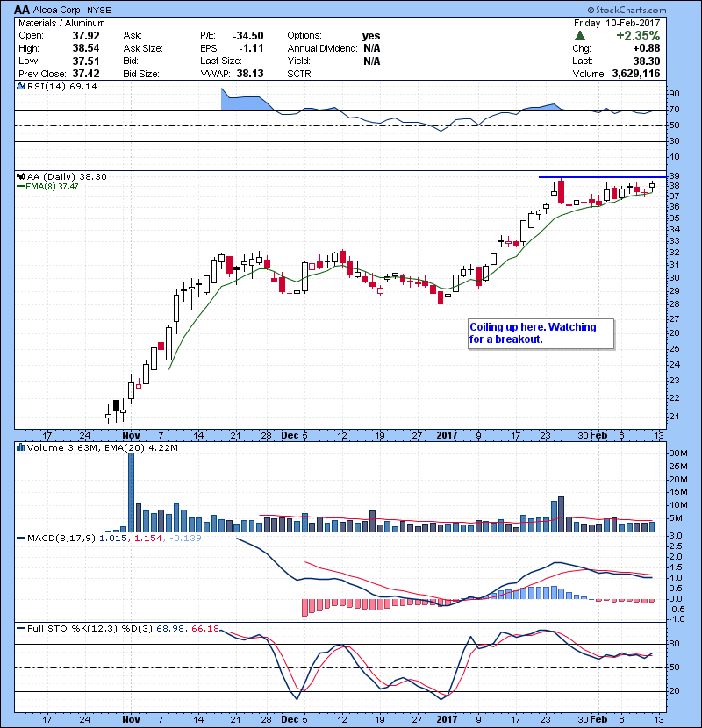Click the NYSE exchange label

point(99,11)
